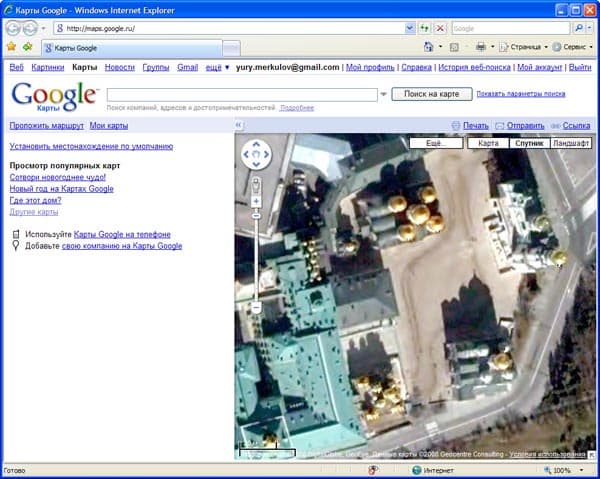Screen dimensions: 600x479
Task: Open the Home icon dropdown arrow
Action: (440, 47)
